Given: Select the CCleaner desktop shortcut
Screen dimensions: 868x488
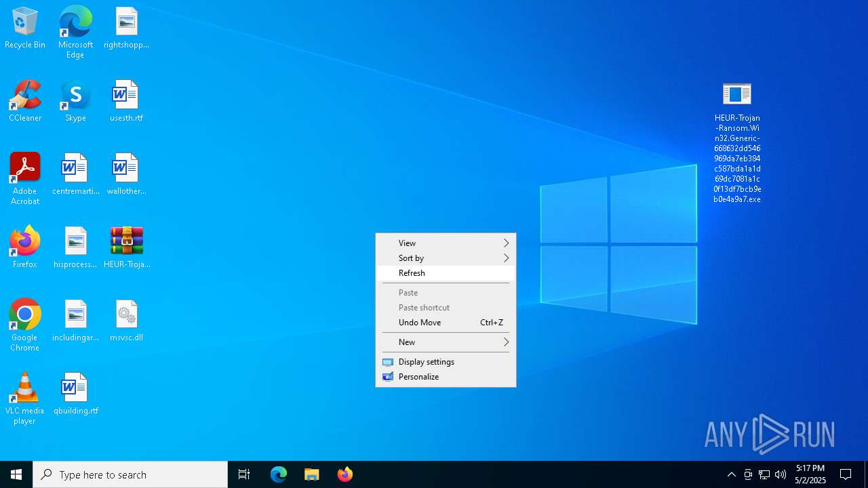Looking at the screenshot, I should point(25,102).
